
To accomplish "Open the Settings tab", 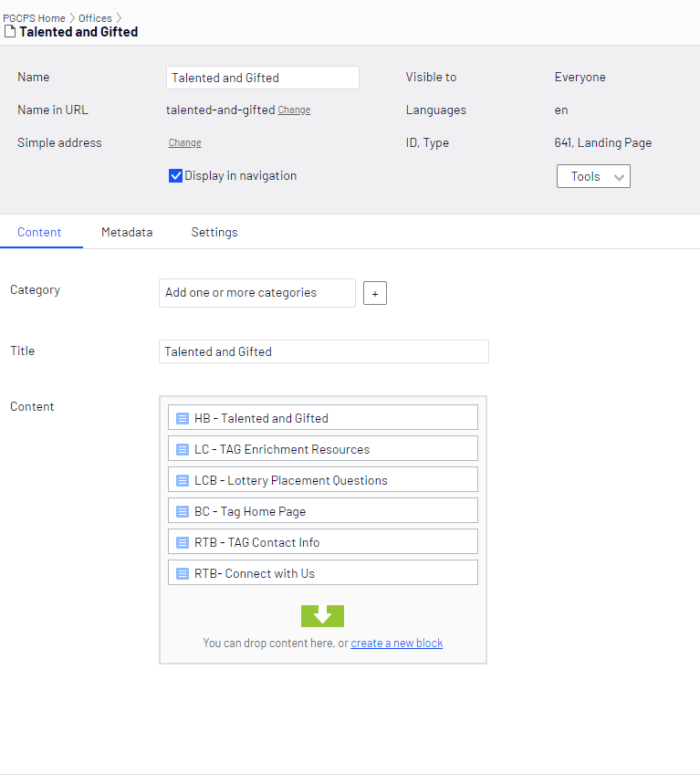I will (x=214, y=233).
